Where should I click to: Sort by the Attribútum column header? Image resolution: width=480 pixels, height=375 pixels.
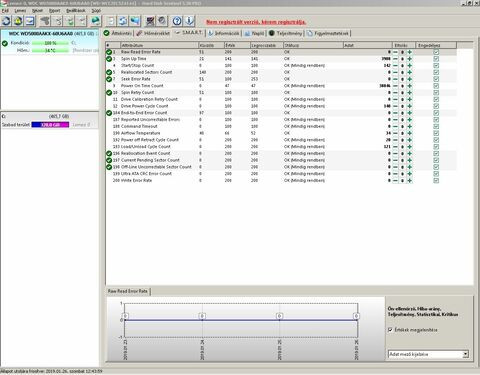159,45
